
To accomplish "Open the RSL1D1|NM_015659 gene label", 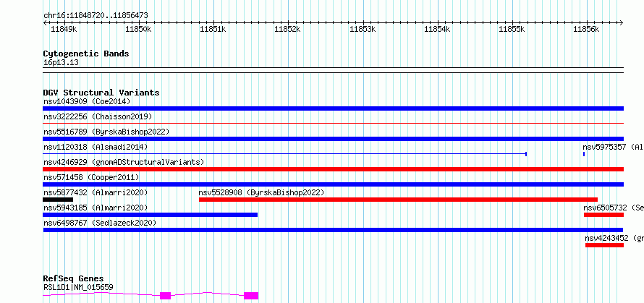I will click(x=78, y=287).
